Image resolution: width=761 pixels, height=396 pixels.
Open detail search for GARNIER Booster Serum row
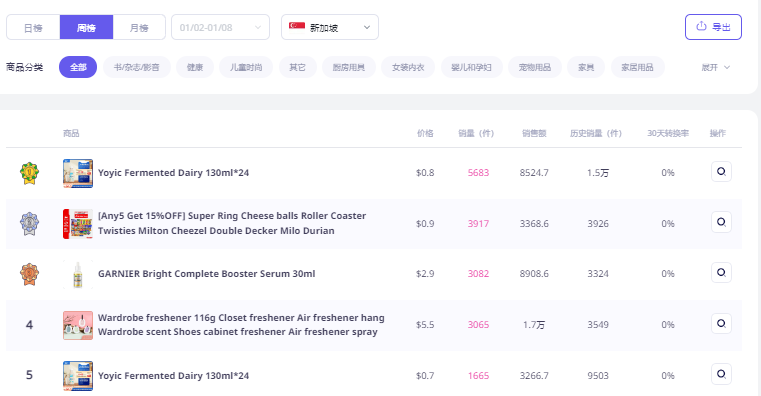point(721,273)
